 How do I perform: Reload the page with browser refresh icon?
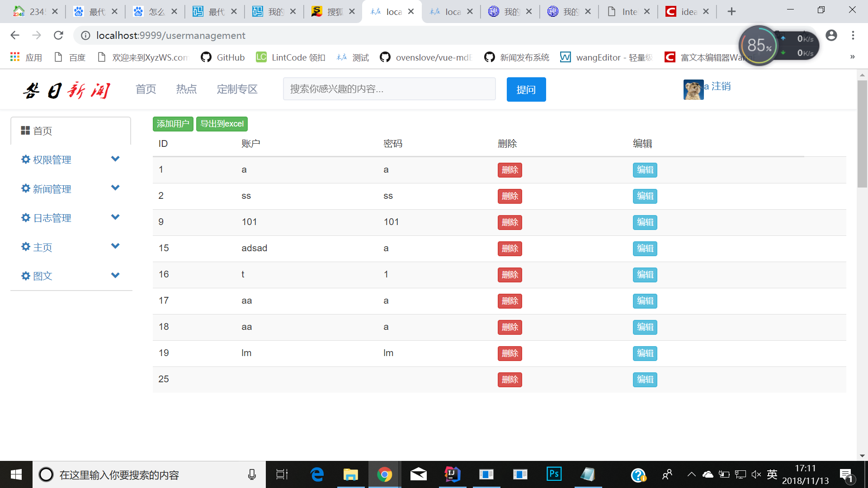point(58,35)
